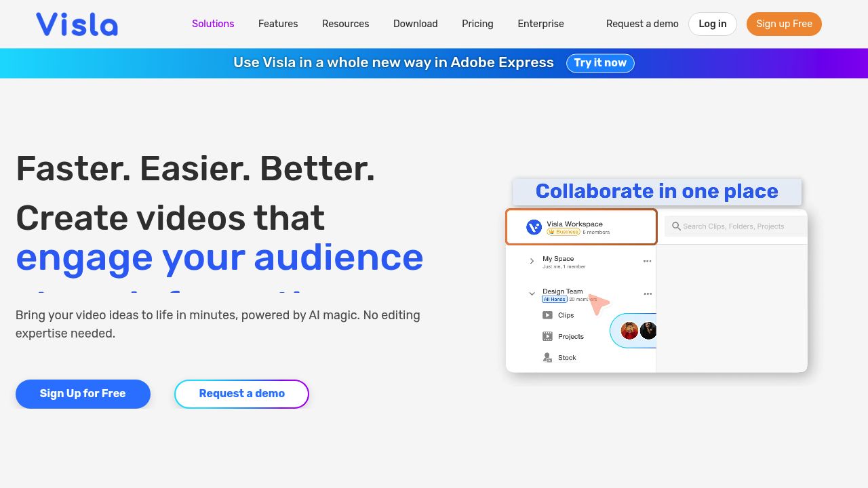868x488 pixels.
Task: Click the 6 members text
Action: click(596, 232)
